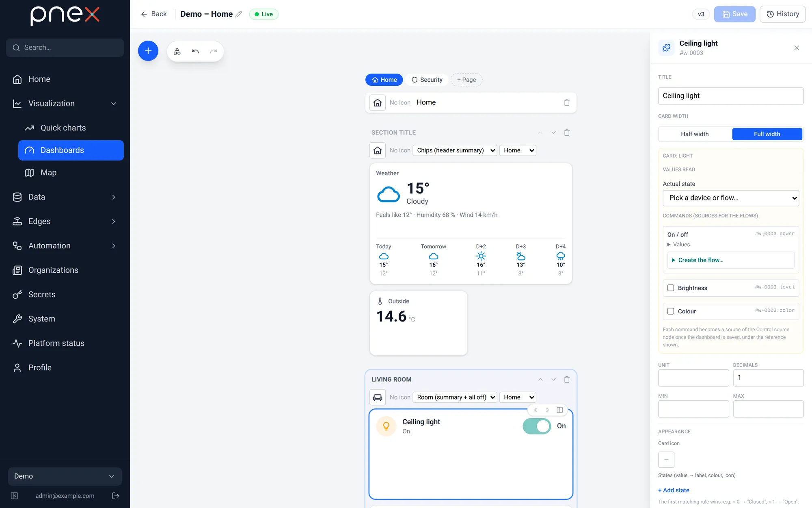Click the v3 version badge

701,14
